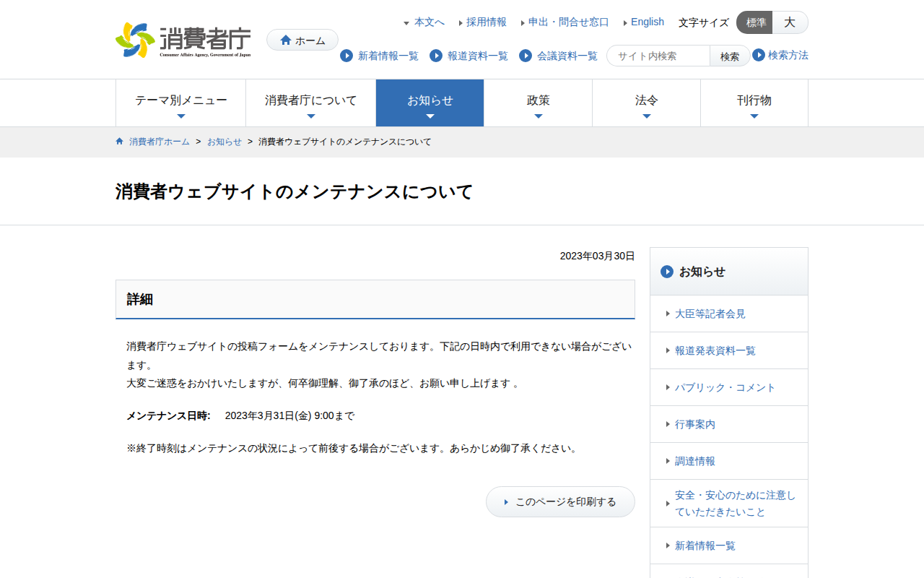Click the arrow bullet beside 調達情報

[x=668, y=462]
